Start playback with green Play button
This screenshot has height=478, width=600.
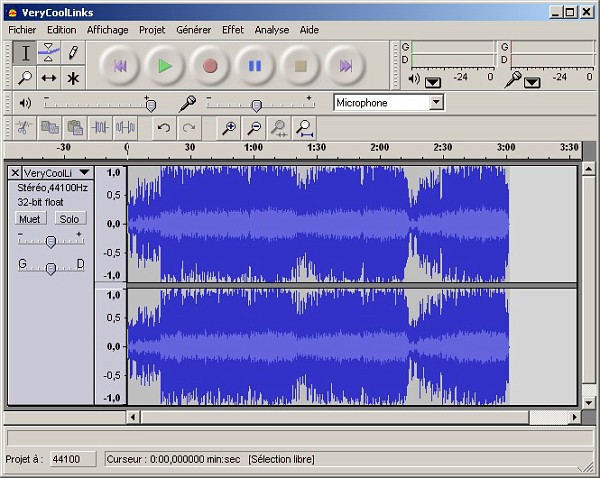click(x=165, y=66)
